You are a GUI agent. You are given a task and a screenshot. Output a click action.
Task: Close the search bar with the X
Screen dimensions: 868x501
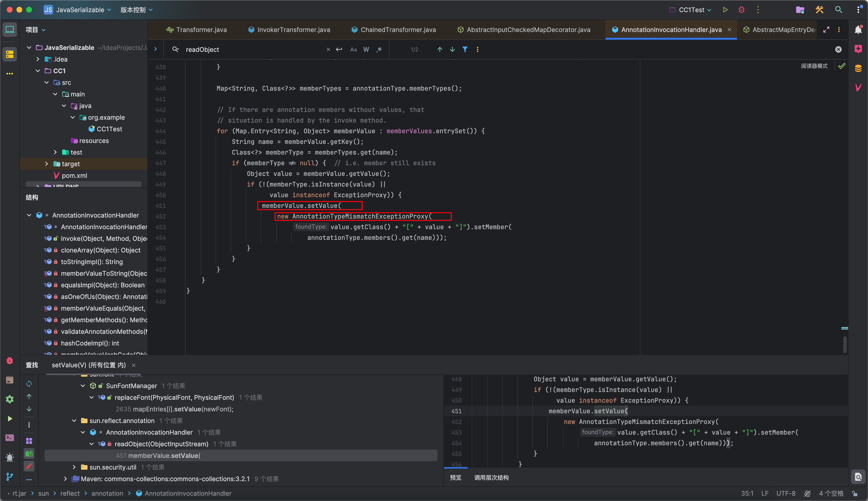click(x=838, y=50)
